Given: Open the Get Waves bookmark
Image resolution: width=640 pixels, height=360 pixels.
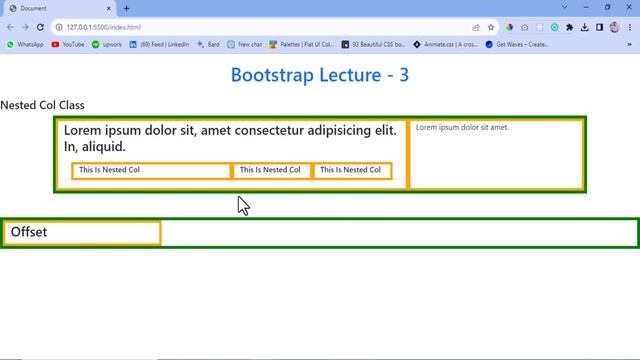Looking at the screenshot, I should click(x=517, y=44).
